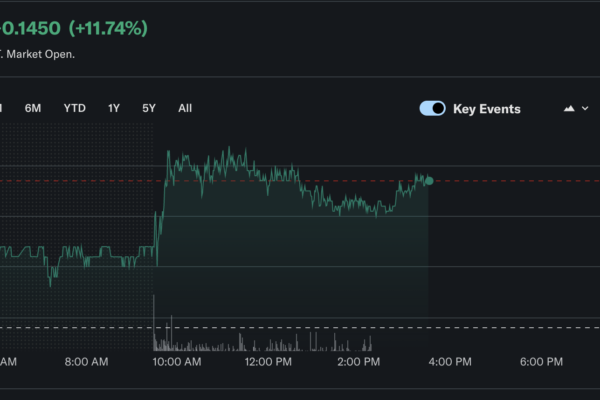
Task: Click the 2:00 PM axis label
Action: [358, 362]
